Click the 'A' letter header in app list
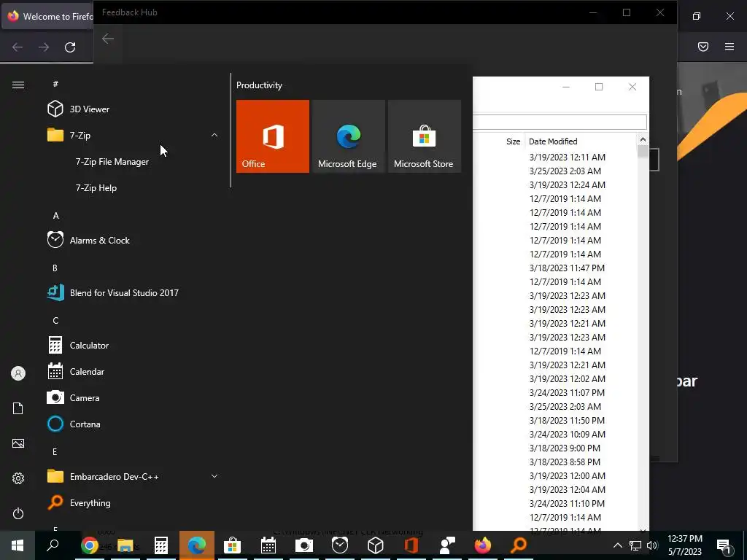This screenshot has width=747, height=560. tap(55, 216)
